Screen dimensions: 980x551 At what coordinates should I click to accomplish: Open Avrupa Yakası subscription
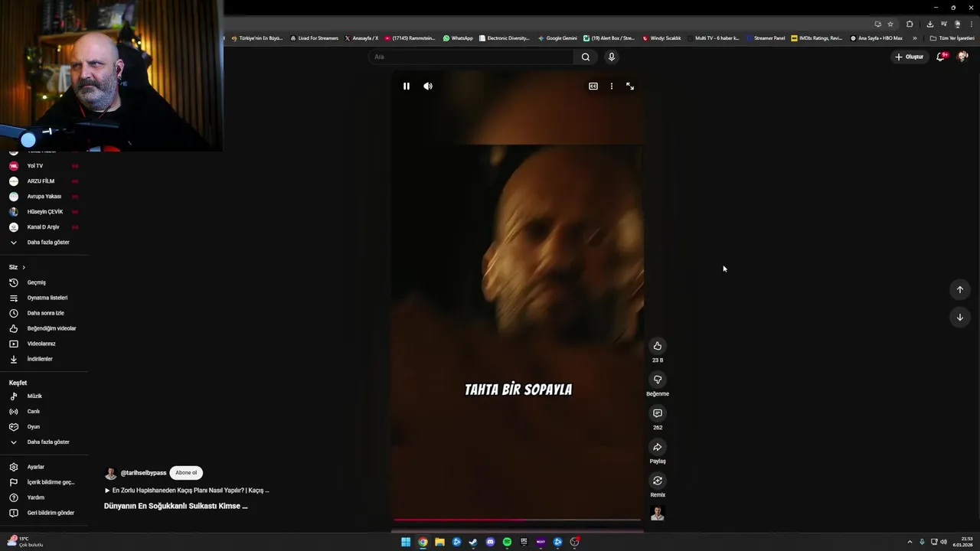(x=44, y=197)
